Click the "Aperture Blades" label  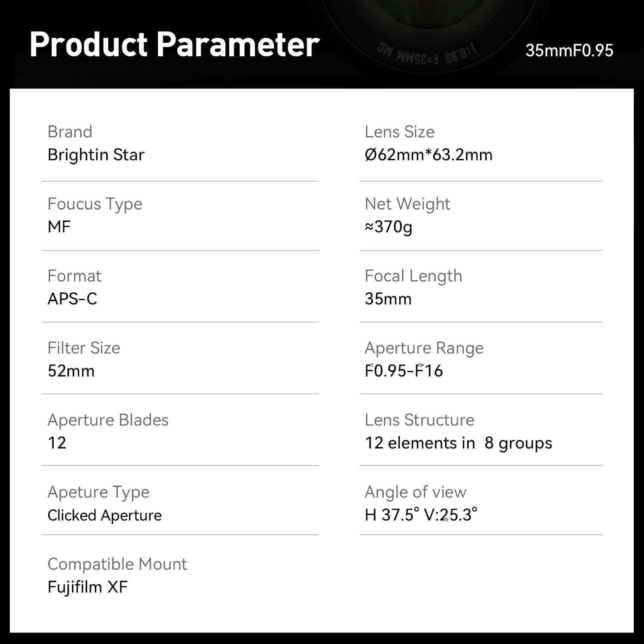tap(108, 420)
